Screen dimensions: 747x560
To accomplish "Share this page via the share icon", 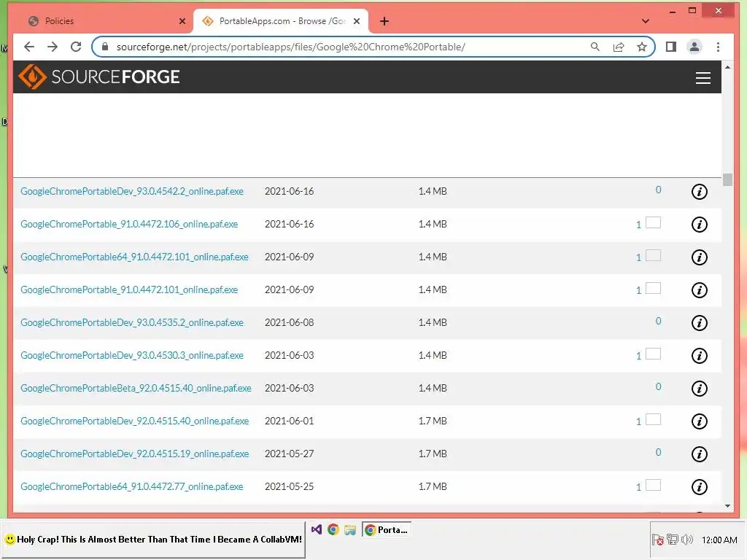I will coord(619,47).
